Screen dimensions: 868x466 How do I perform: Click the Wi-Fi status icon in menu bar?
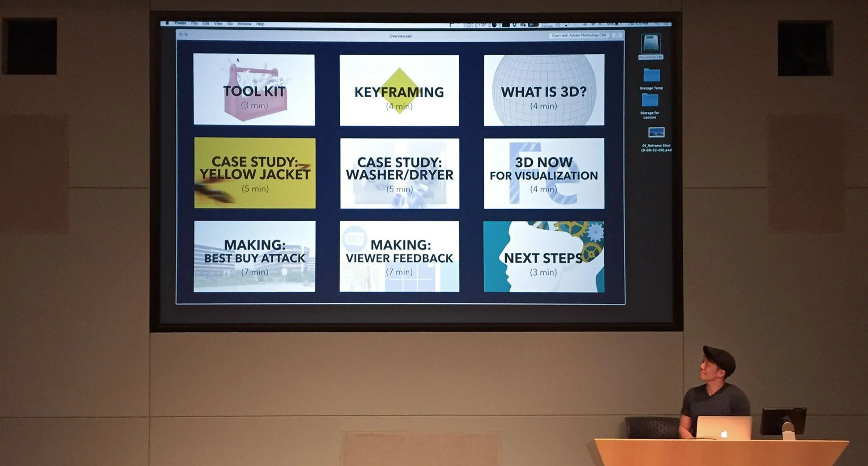pyautogui.click(x=593, y=24)
